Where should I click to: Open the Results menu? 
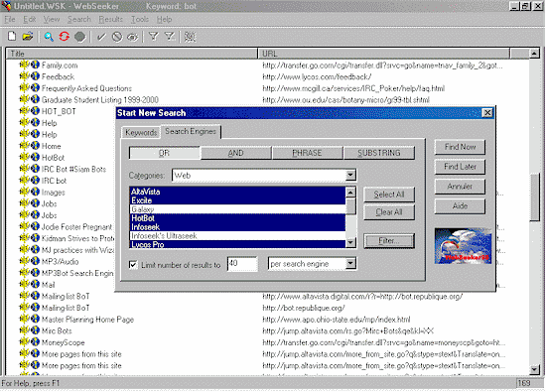(111, 19)
